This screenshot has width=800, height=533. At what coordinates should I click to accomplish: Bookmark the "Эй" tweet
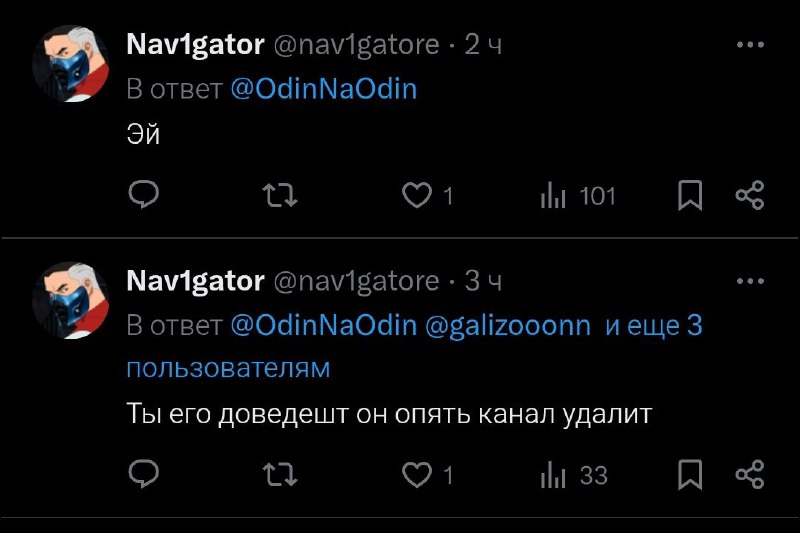(690, 196)
